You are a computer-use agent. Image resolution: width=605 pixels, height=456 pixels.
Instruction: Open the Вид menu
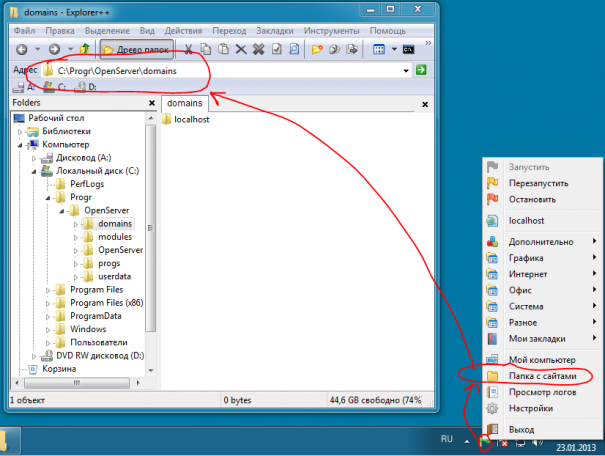point(147,31)
